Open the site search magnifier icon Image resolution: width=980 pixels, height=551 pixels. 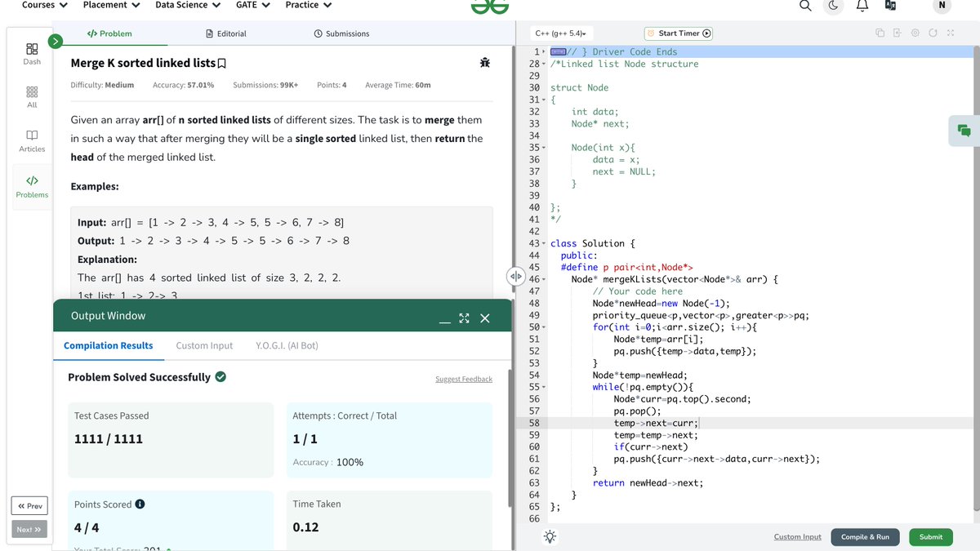805,6
